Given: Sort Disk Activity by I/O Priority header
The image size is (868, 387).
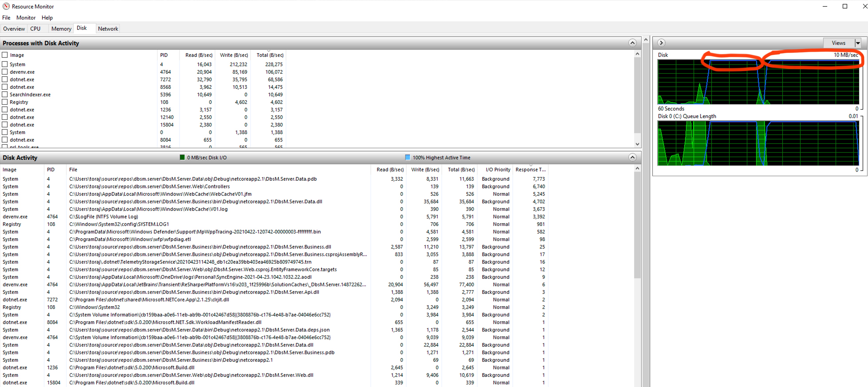Looking at the screenshot, I should (x=498, y=170).
